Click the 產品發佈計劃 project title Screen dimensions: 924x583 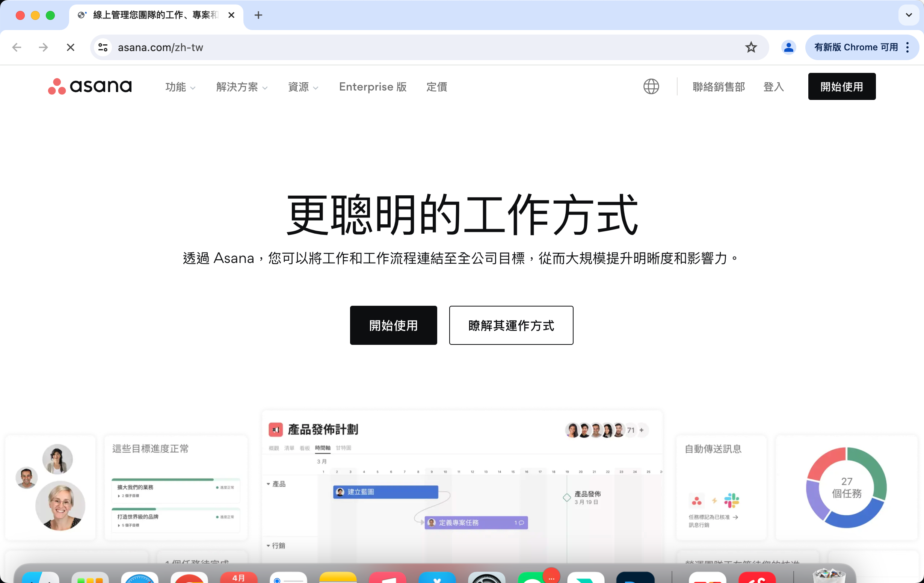tap(323, 429)
